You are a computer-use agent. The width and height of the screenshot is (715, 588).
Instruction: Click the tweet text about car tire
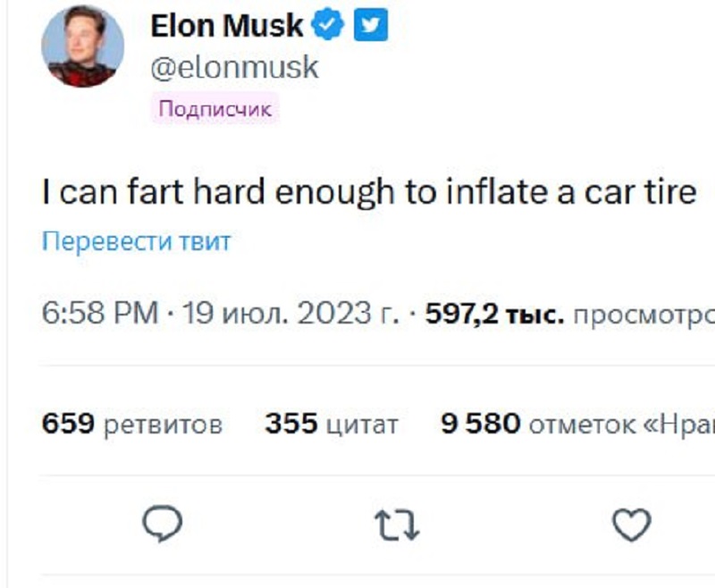coord(368,192)
